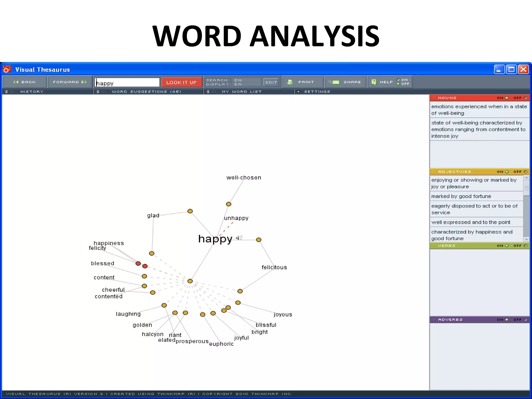Click the word 'glad' in the map

153,216
